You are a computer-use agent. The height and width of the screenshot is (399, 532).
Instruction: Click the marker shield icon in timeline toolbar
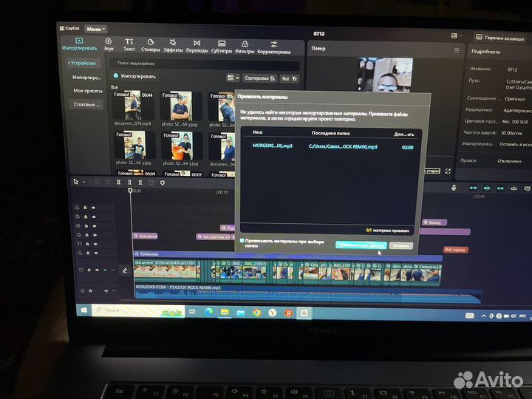click(162, 183)
